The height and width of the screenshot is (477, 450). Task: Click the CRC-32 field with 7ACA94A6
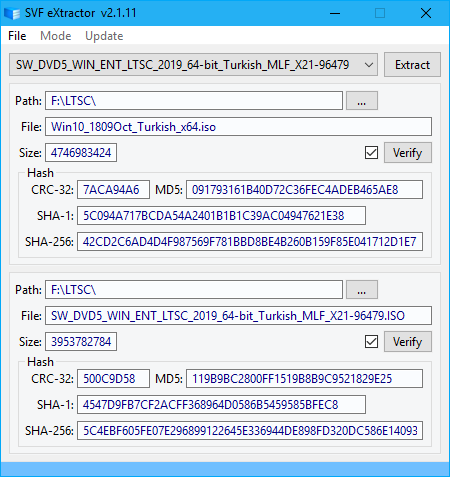(113, 190)
